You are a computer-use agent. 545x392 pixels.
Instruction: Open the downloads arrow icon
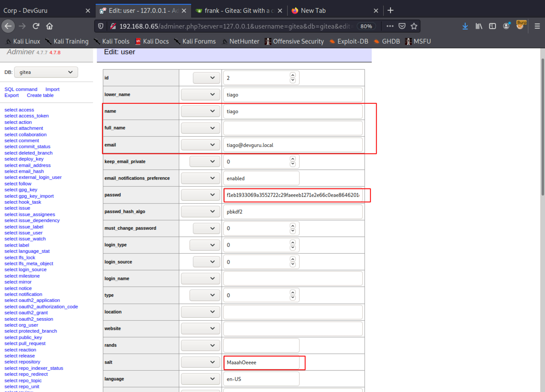pyautogui.click(x=465, y=26)
